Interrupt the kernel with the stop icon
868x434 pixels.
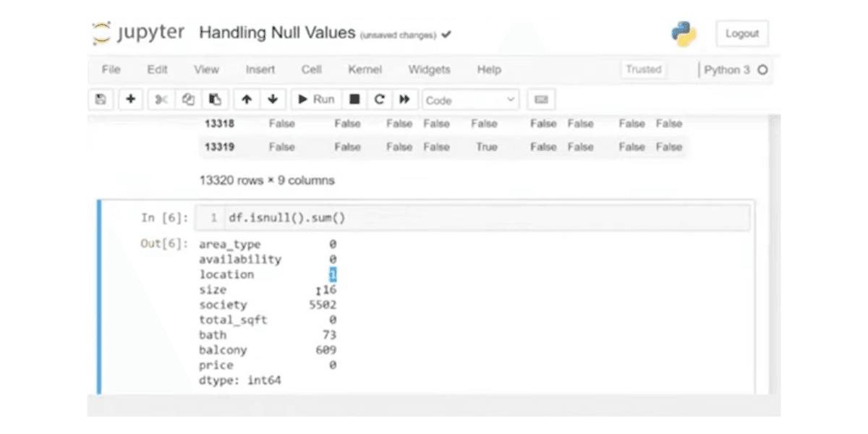tap(354, 99)
